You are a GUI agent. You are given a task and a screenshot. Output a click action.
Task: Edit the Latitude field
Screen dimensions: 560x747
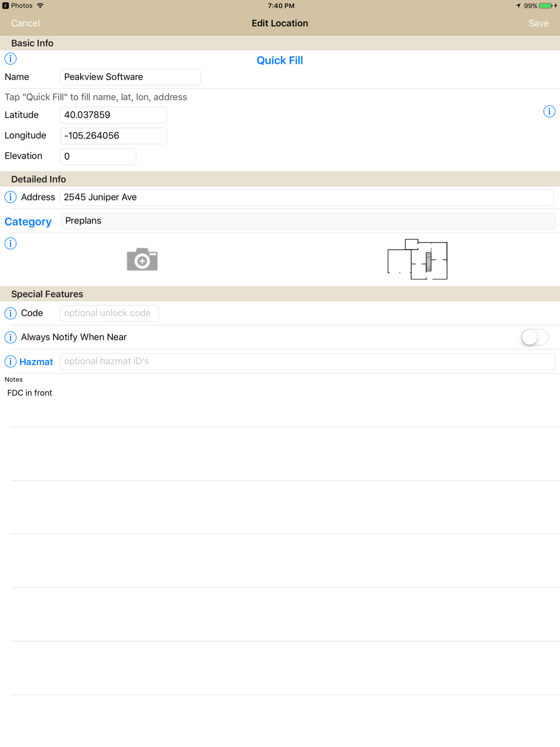(114, 115)
